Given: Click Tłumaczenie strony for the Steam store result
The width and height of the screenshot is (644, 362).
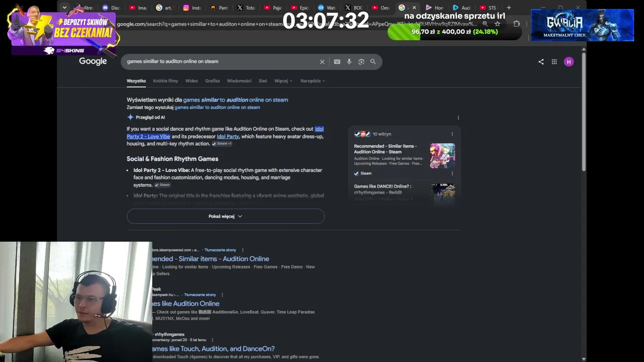Looking at the screenshot, I should click(220, 250).
